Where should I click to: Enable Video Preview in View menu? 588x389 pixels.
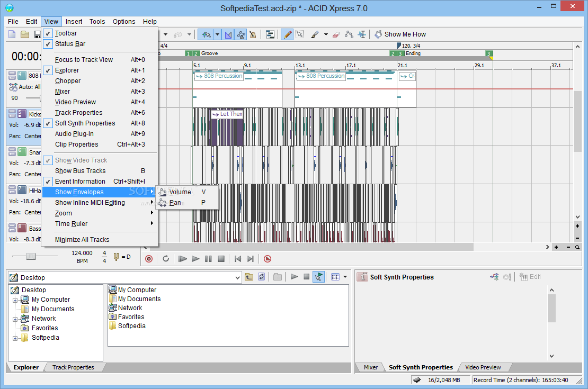click(x=100, y=102)
